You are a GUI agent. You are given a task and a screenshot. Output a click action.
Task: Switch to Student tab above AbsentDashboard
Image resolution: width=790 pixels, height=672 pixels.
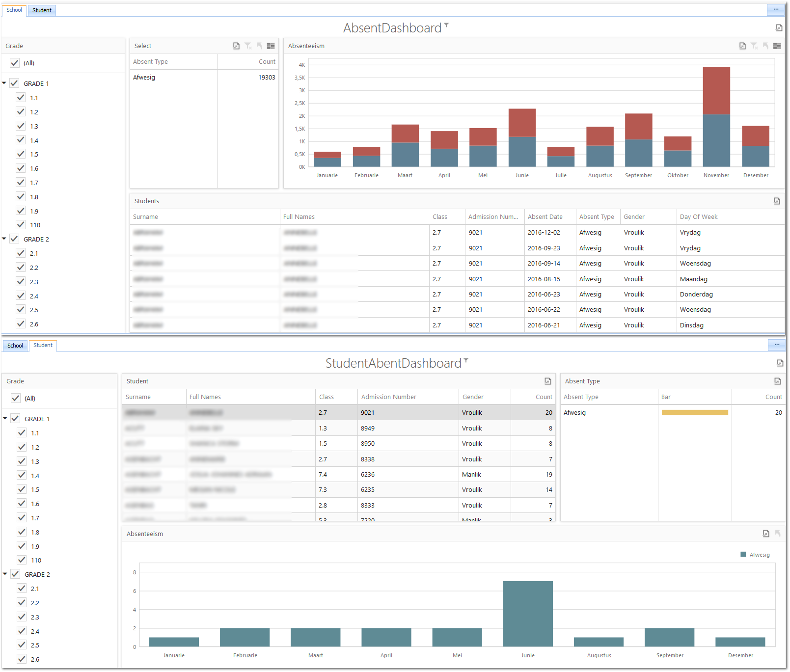42,10
